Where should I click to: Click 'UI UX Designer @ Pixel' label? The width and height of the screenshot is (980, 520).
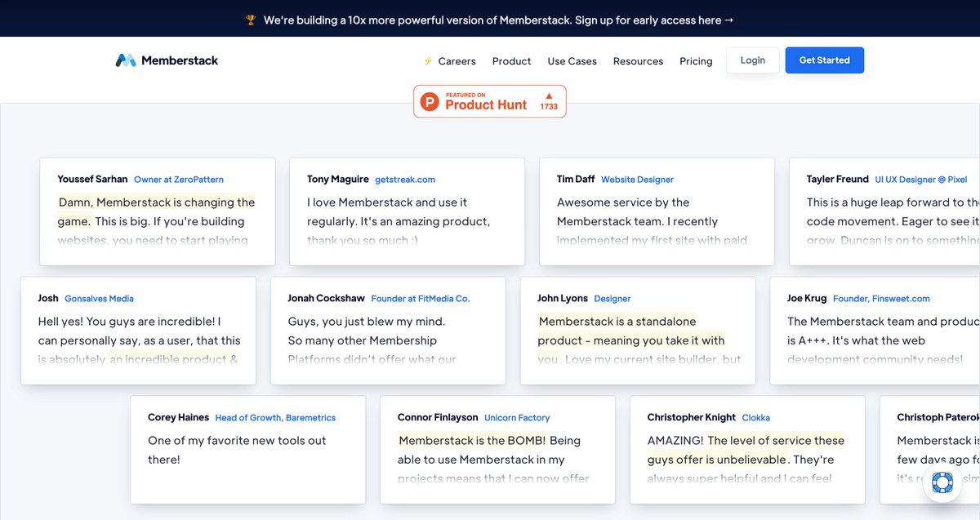[921, 180]
